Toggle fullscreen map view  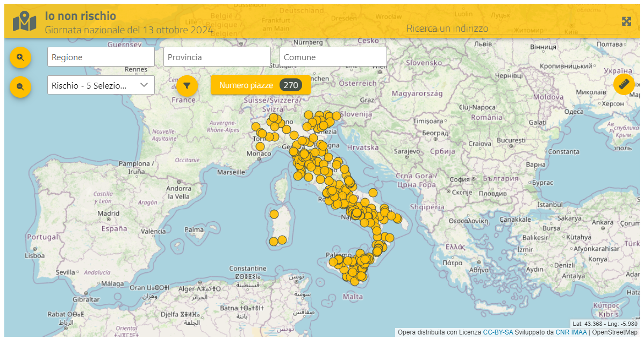[626, 21]
